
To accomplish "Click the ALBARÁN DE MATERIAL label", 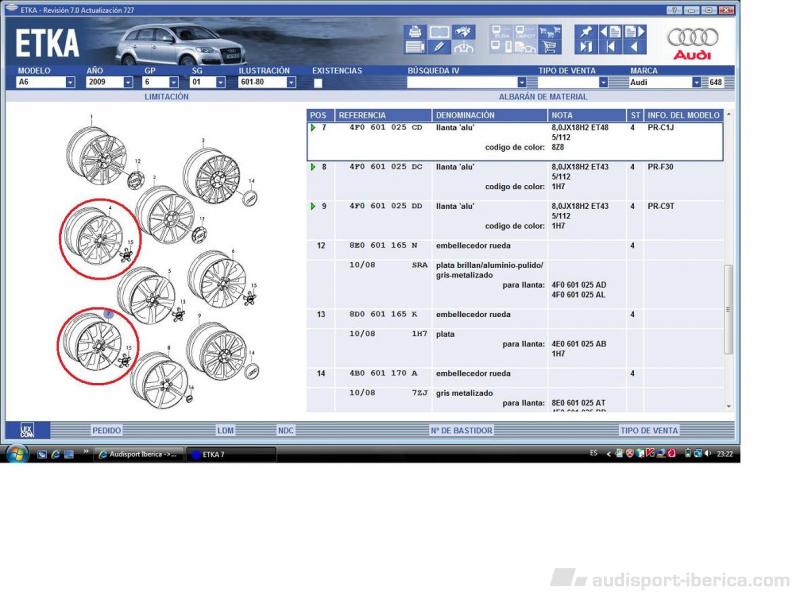I will pyautogui.click(x=543, y=96).
